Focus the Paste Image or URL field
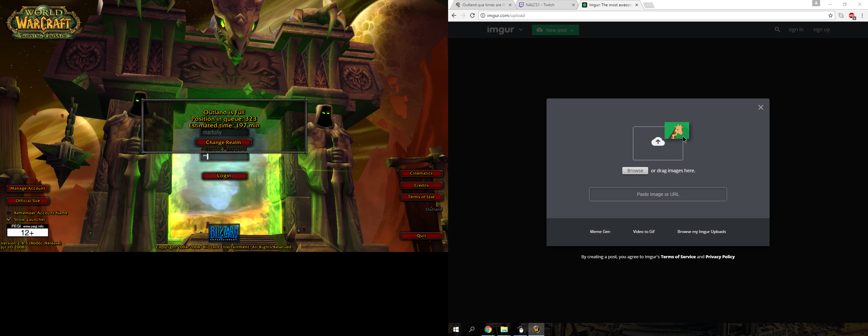 click(x=658, y=195)
